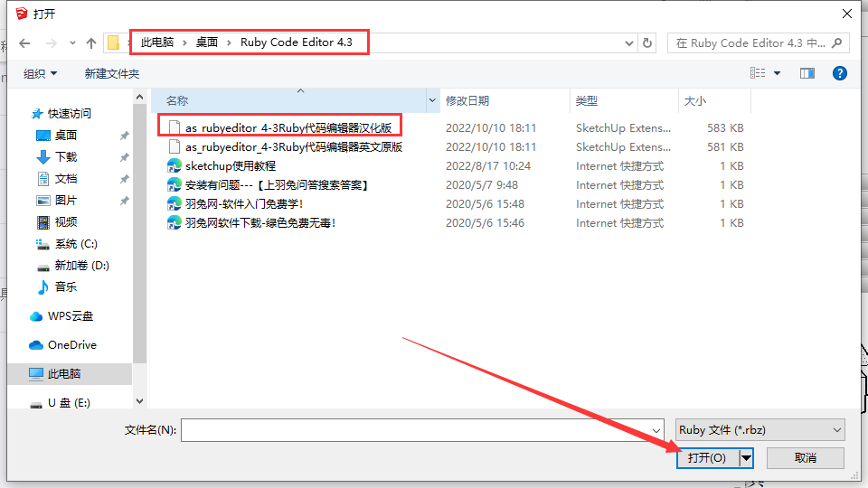Image resolution: width=868 pixels, height=488 pixels.
Task: Click the pin icon next to 文档
Action: [x=125, y=179]
